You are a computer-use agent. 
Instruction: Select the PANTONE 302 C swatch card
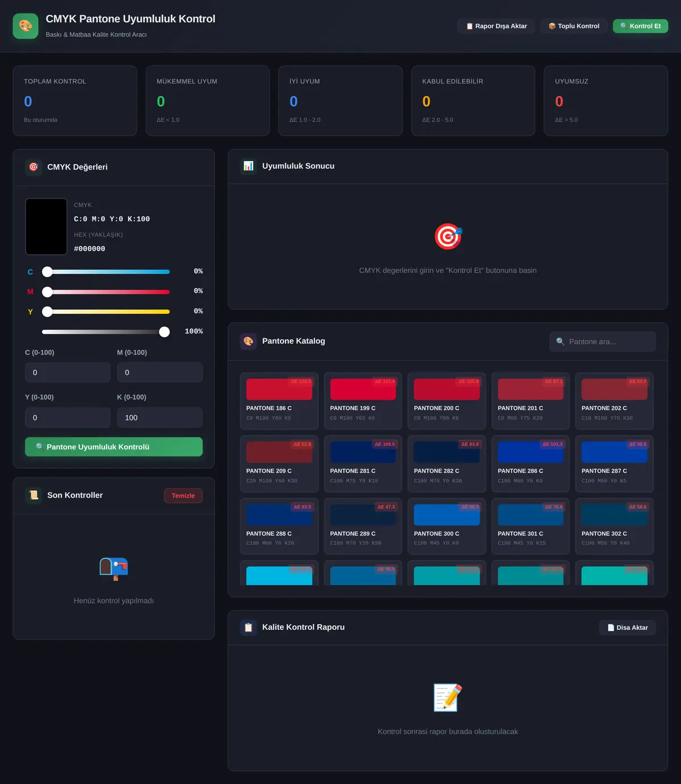[615, 526]
